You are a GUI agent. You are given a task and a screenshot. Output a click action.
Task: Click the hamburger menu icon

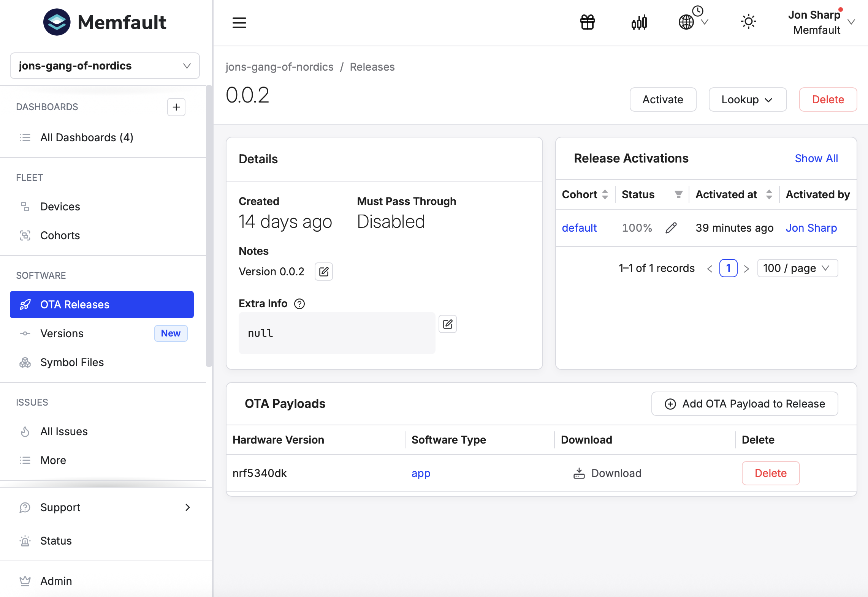[239, 22]
